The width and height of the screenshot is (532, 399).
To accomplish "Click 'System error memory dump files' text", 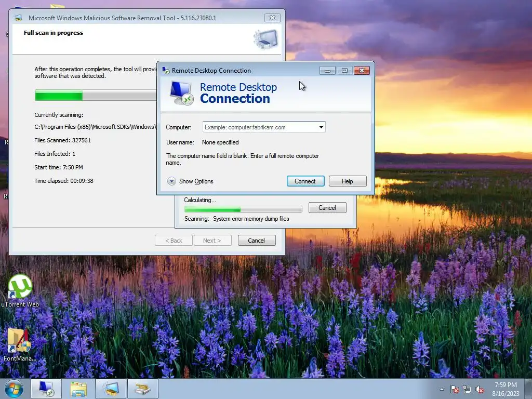I will pyautogui.click(x=251, y=219).
